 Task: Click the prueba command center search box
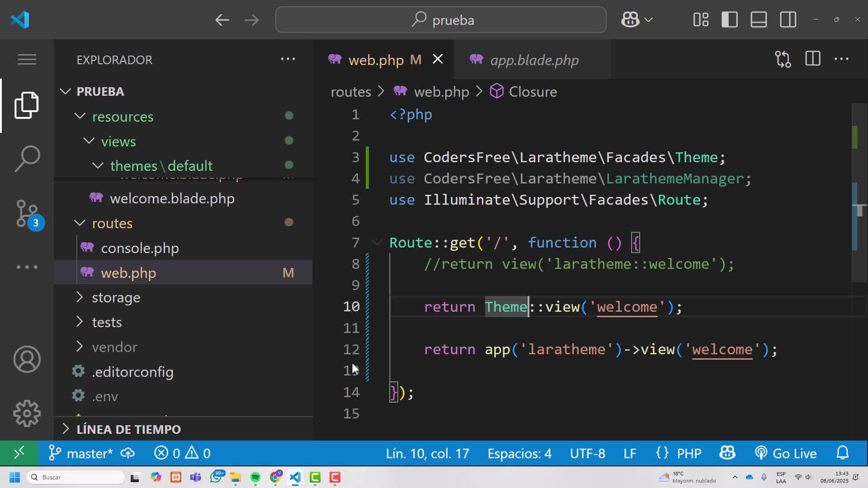click(441, 20)
